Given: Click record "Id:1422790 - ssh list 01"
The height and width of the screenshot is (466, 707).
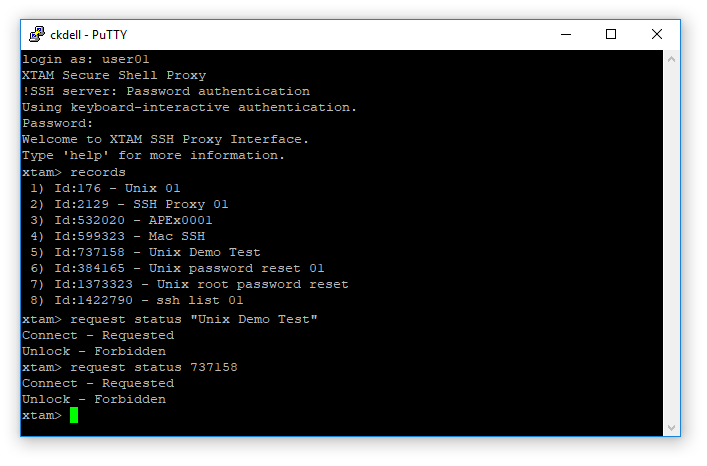Looking at the screenshot, I should [x=150, y=300].
